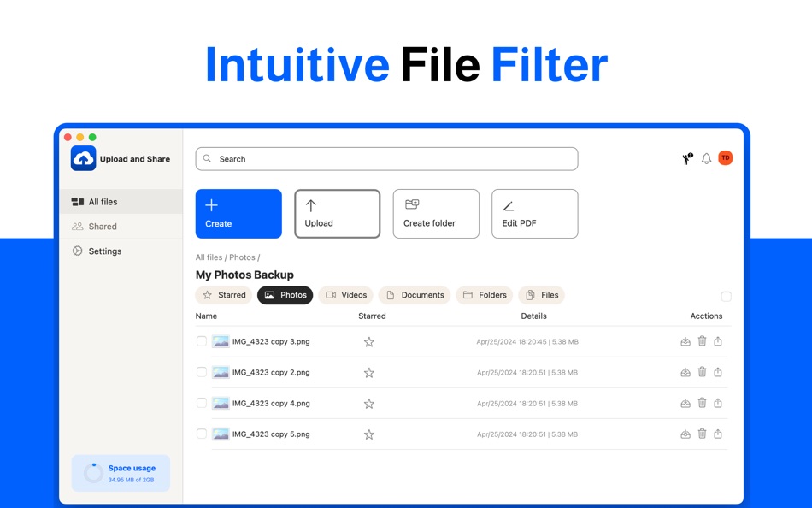
Task: Check the box for IMG_4323 copy 4.png
Action: pos(202,403)
